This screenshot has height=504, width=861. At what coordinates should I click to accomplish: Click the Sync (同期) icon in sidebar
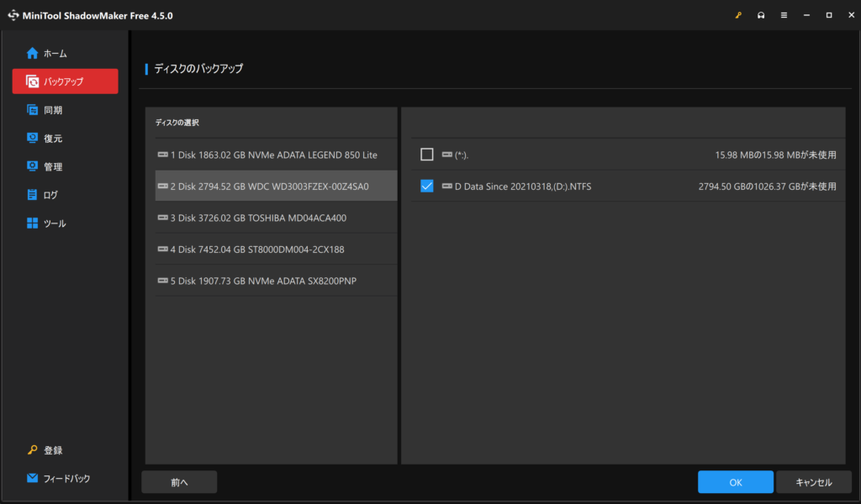[x=33, y=110]
